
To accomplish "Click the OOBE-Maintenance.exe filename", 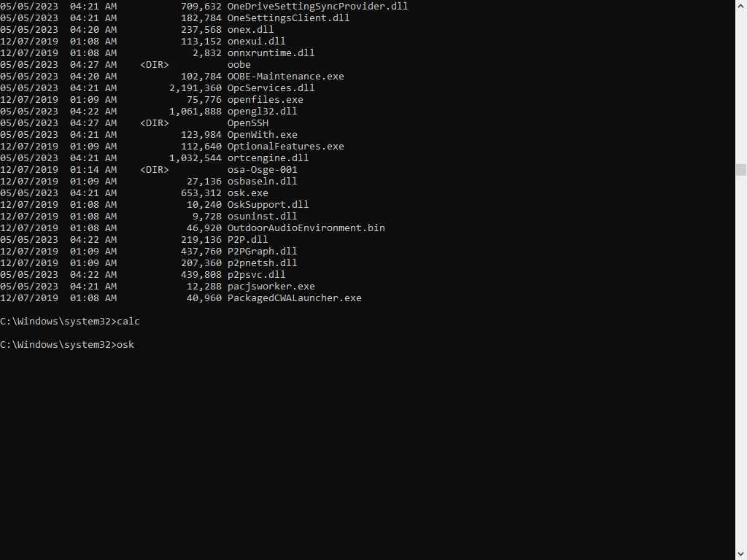I will click(286, 77).
